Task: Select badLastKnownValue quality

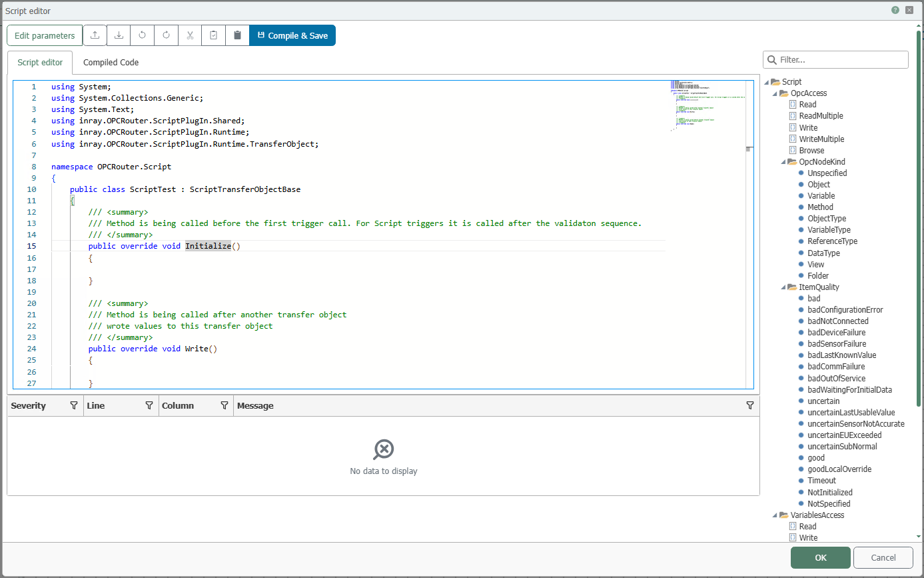Action: click(x=842, y=355)
